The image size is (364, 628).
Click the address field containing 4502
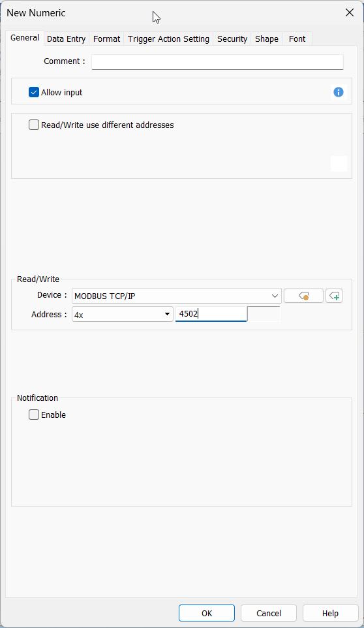pyautogui.click(x=211, y=314)
